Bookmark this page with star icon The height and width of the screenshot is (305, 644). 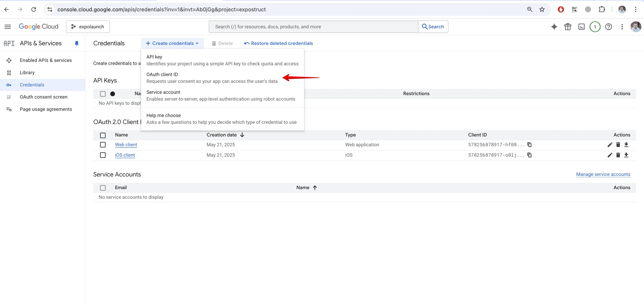click(542, 9)
